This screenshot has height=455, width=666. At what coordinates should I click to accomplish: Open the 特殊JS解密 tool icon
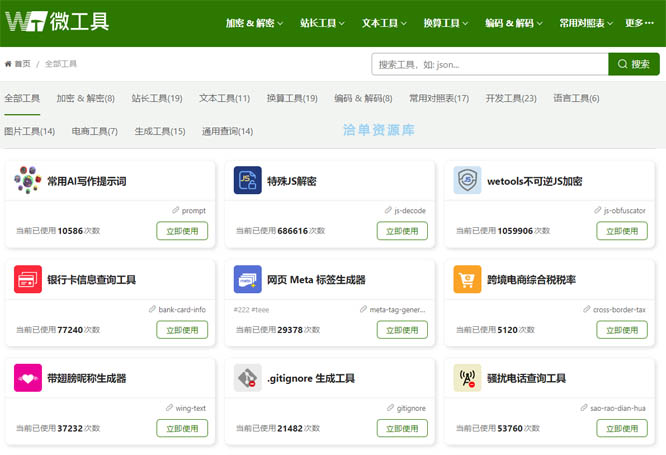248,180
